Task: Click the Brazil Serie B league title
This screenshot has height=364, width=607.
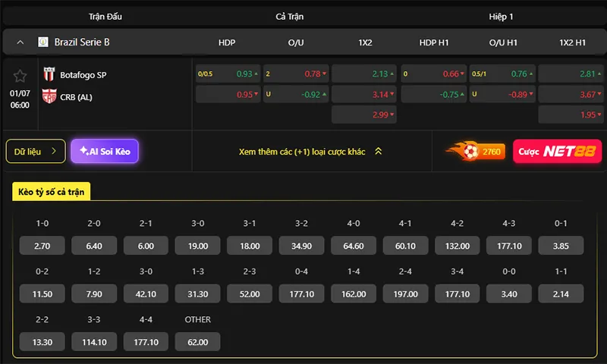Action: click(x=82, y=42)
